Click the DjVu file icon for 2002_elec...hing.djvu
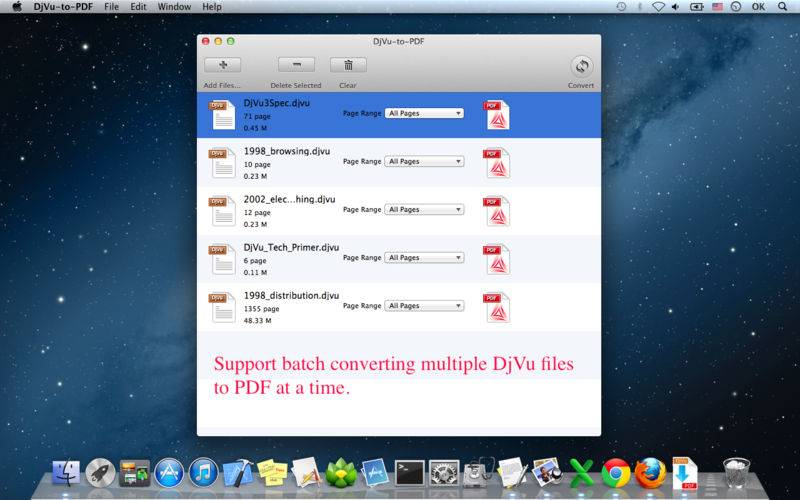Screen dimensions: 800x500 222,211
